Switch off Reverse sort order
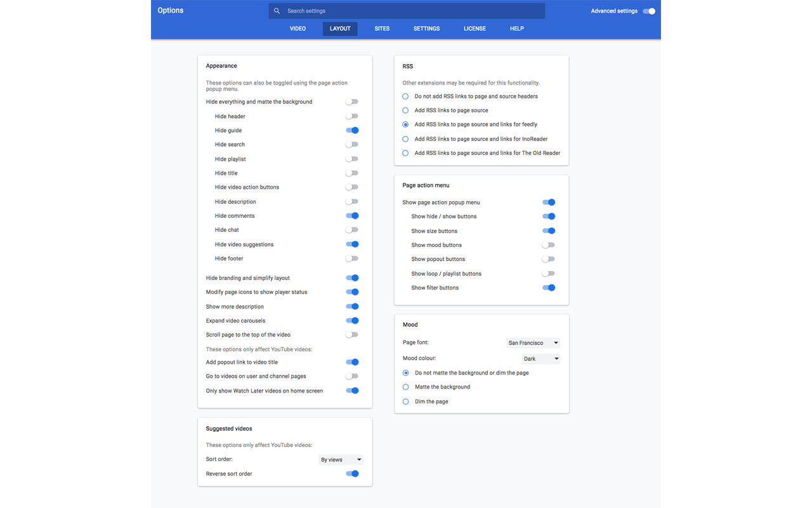The image size is (812, 508). (352, 474)
